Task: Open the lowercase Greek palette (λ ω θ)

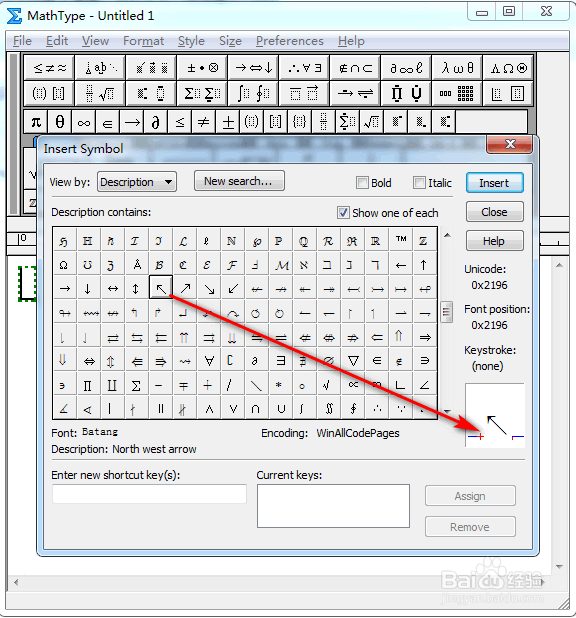Action: (x=457, y=68)
